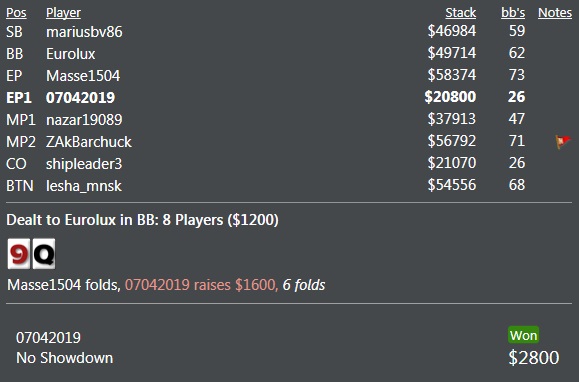Click the '07042019 raises $1600' action text

[x=201, y=285]
